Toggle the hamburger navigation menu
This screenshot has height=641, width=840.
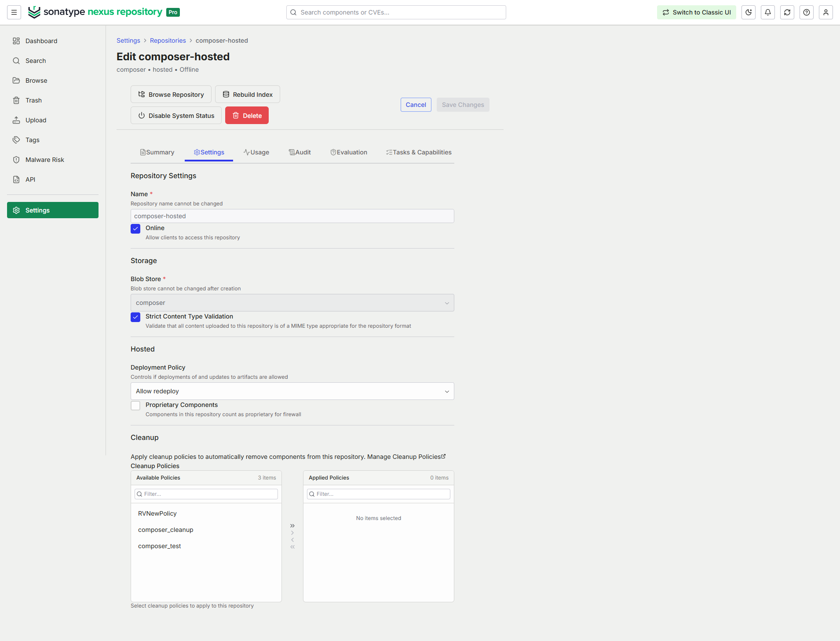pos(14,12)
